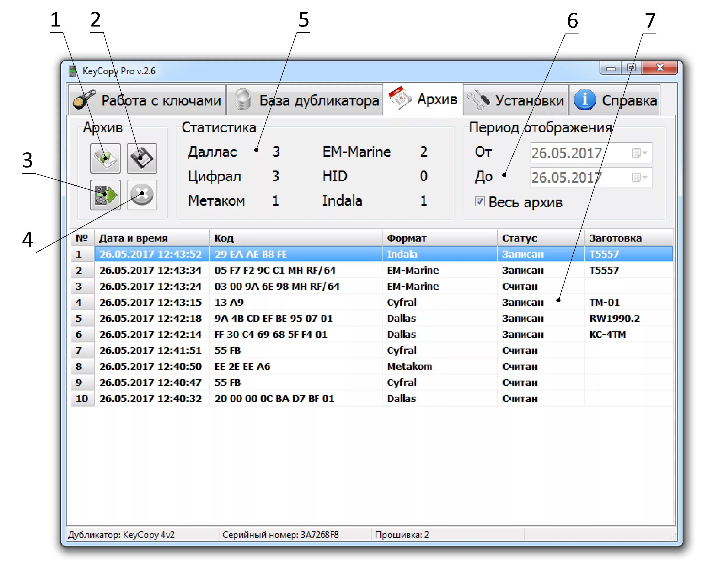Viewport: 728px width, 570px height.
Task: Select row with code 03 00 9A 6E 98 MH RF/64
Action: coord(372,286)
